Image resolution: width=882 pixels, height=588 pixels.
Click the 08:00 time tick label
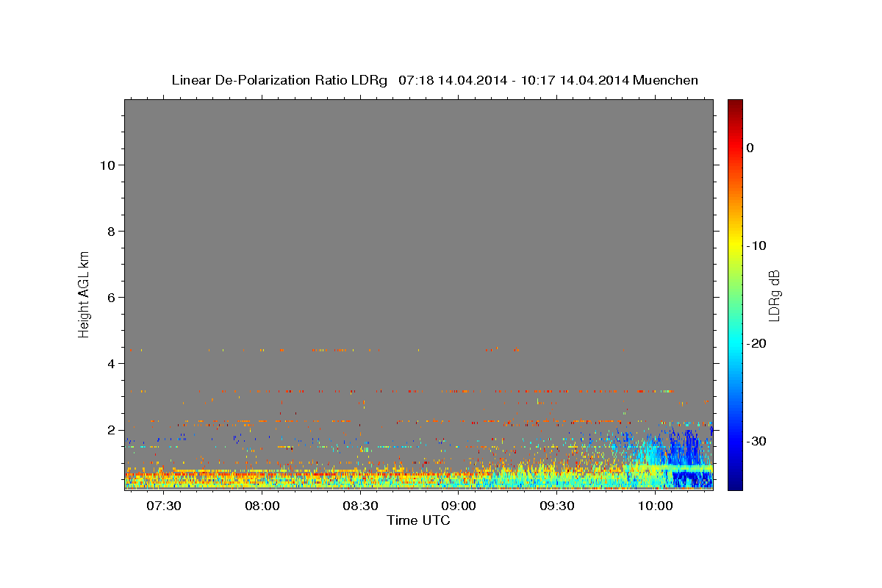pyautogui.click(x=262, y=506)
